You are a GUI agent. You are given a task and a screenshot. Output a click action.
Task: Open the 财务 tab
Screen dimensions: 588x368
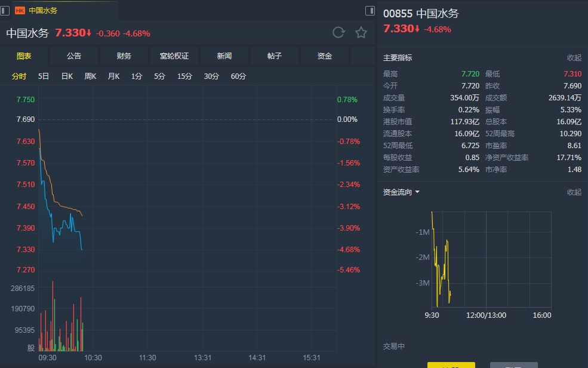click(x=124, y=56)
